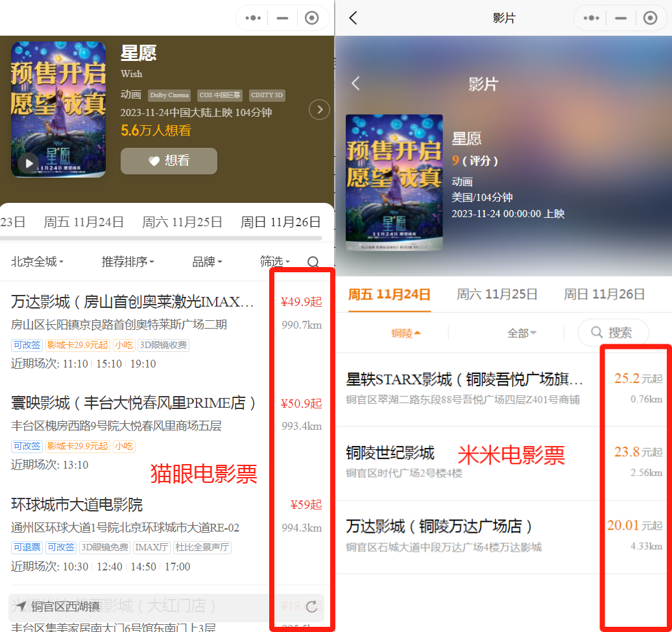This screenshot has height=632, width=672.
Task: Expand the 全部 district dropdown
Action: tap(522, 333)
